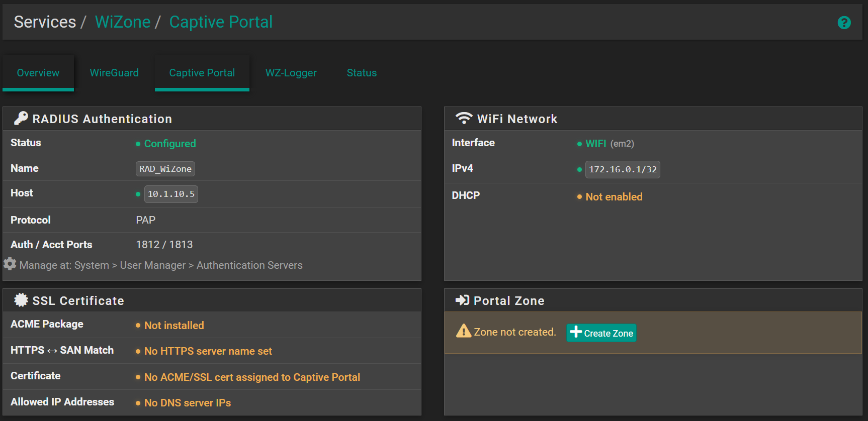Click the 172.16.0.1/32 IPv4 value
The image size is (868, 421).
pyautogui.click(x=623, y=169)
